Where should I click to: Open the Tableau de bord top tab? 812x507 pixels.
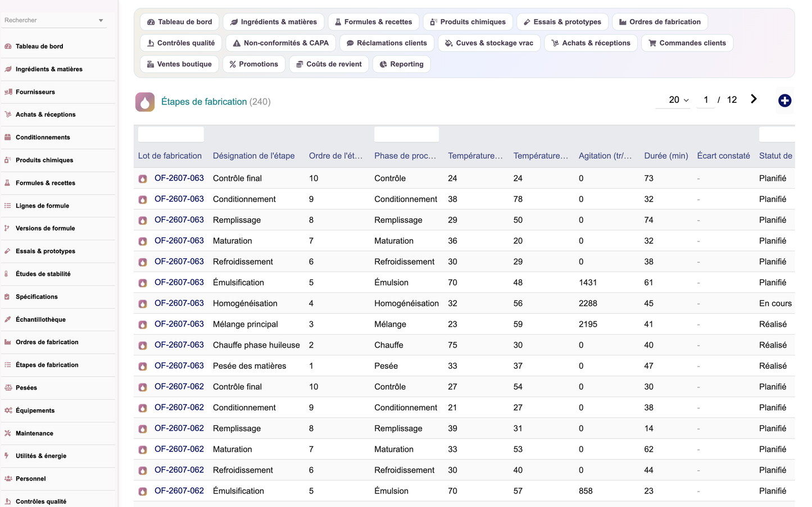[180, 22]
